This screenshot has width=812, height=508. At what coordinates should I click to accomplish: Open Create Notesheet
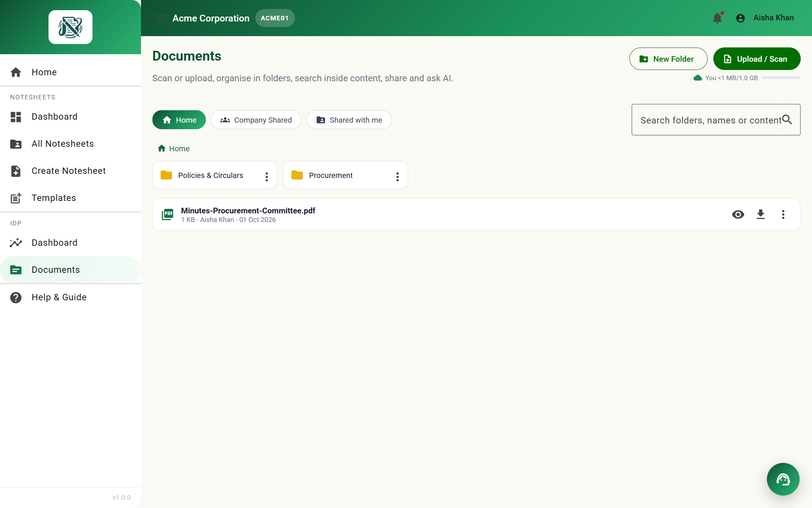click(x=70, y=171)
